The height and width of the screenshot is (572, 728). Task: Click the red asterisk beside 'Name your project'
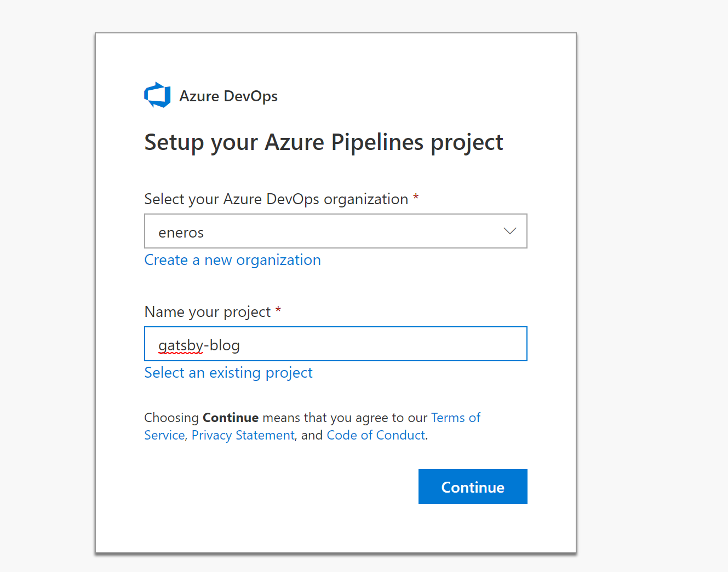pyautogui.click(x=278, y=310)
